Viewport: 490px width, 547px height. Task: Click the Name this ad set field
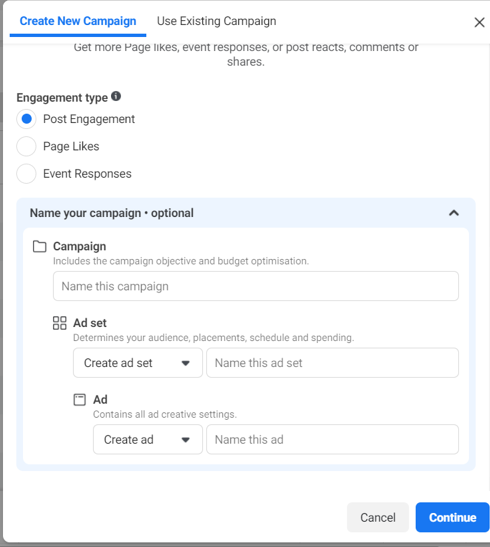click(x=332, y=363)
